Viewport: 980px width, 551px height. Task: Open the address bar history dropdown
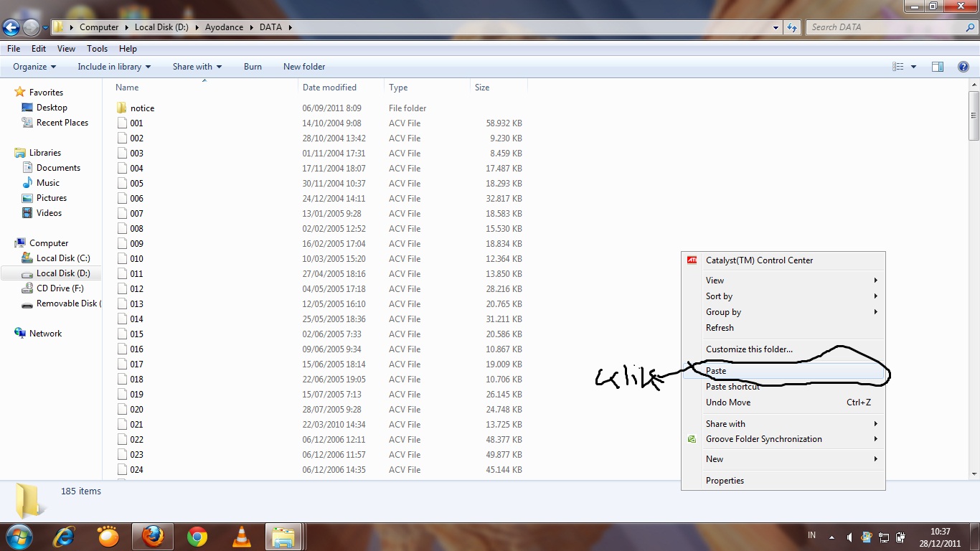click(x=776, y=27)
